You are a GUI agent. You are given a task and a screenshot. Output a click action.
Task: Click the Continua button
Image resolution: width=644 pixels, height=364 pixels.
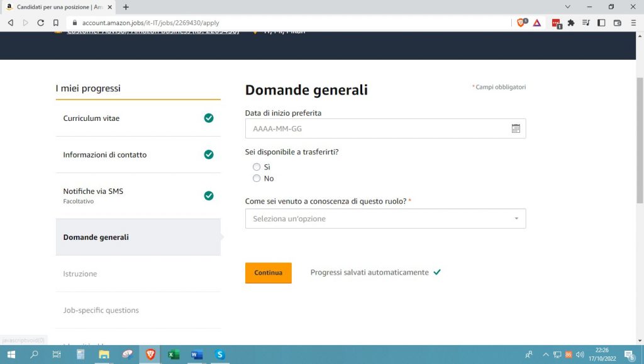(268, 273)
